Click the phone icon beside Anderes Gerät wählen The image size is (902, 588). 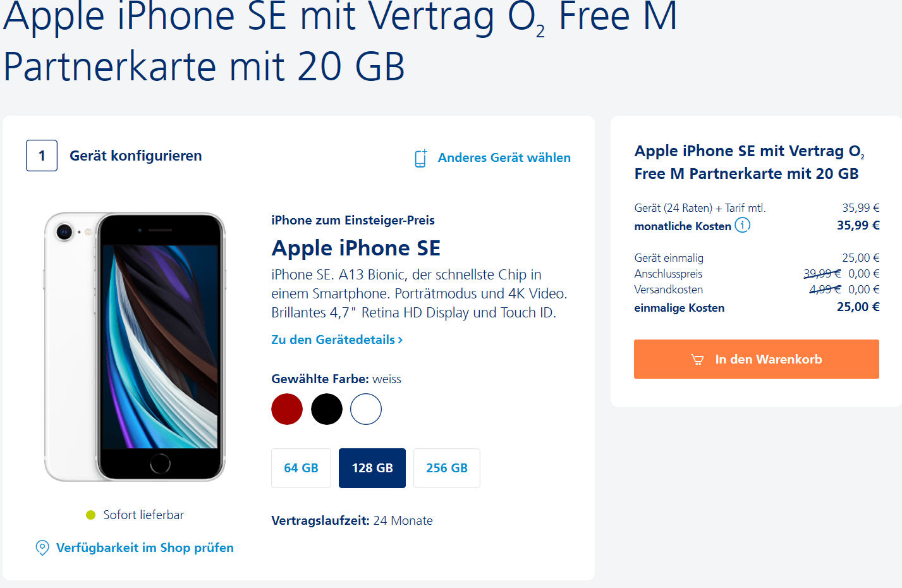(421, 158)
